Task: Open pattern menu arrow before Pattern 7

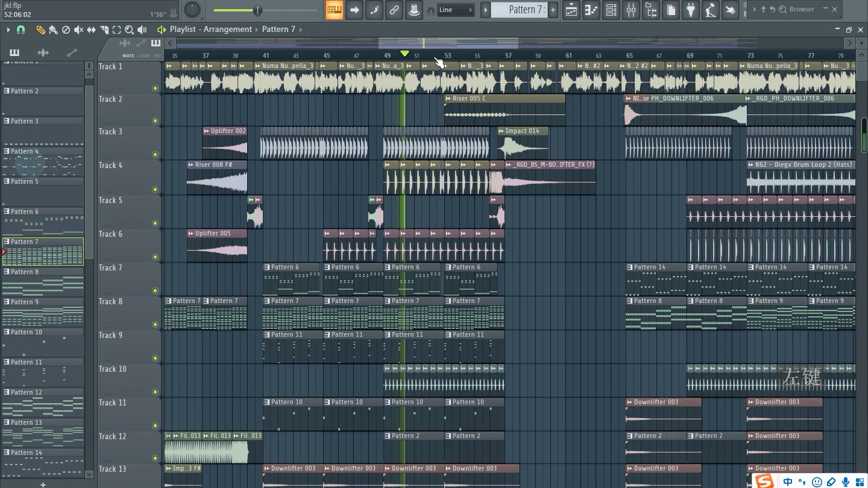Action: click(485, 10)
